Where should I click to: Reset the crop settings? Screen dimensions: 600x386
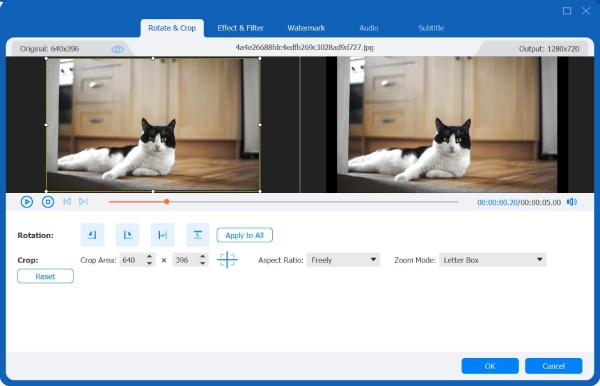pos(46,276)
